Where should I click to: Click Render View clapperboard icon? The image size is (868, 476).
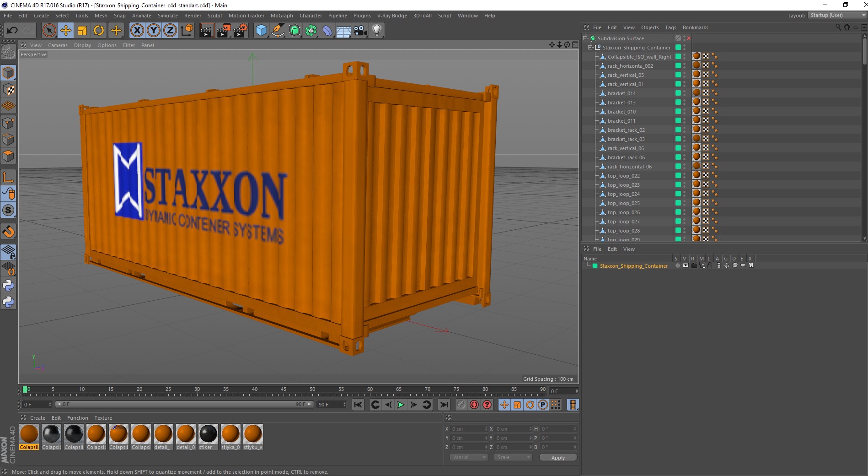(207, 31)
